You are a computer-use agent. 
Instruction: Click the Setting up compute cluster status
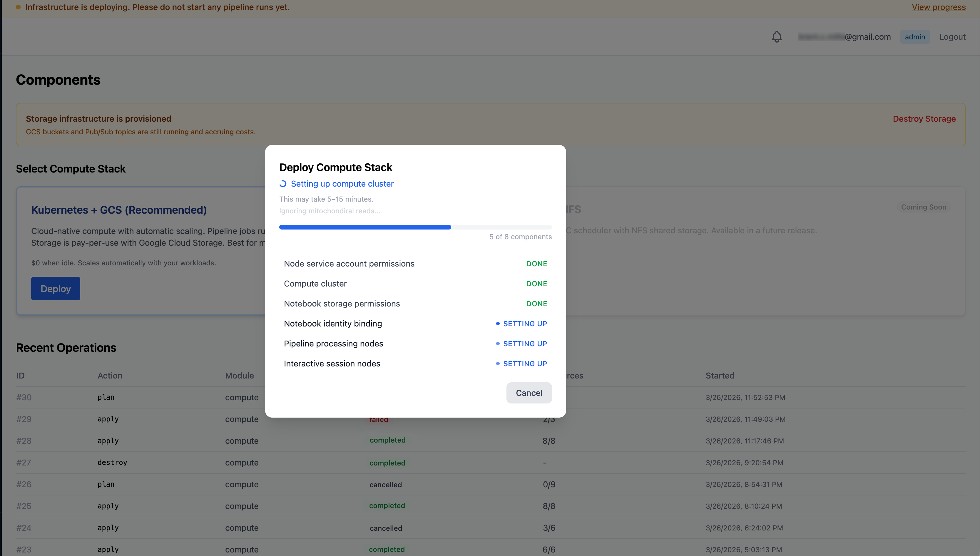pyautogui.click(x=342, y=184)
